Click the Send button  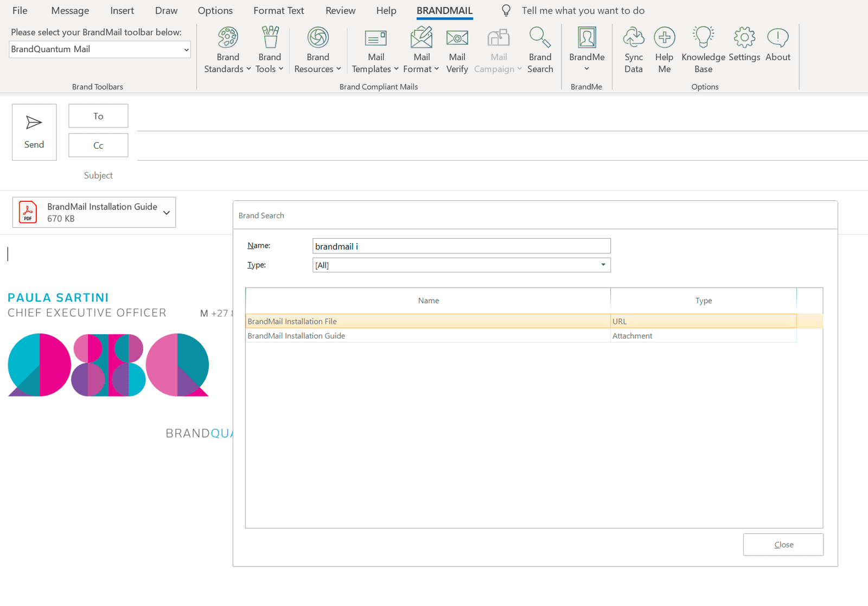34,132
